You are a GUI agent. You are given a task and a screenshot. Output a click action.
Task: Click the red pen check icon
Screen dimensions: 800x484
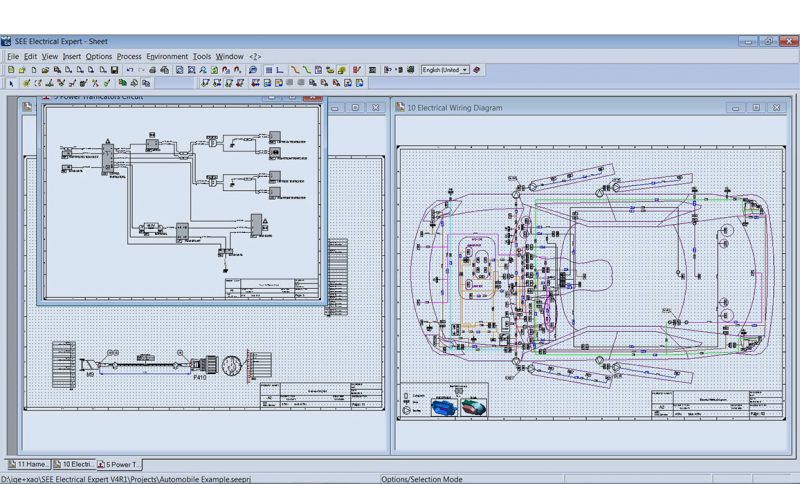[x=357, y=70]
